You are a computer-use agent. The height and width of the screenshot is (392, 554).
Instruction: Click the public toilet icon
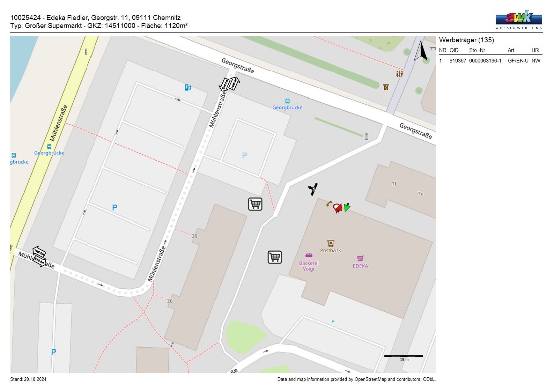click(x=399, y=74)
